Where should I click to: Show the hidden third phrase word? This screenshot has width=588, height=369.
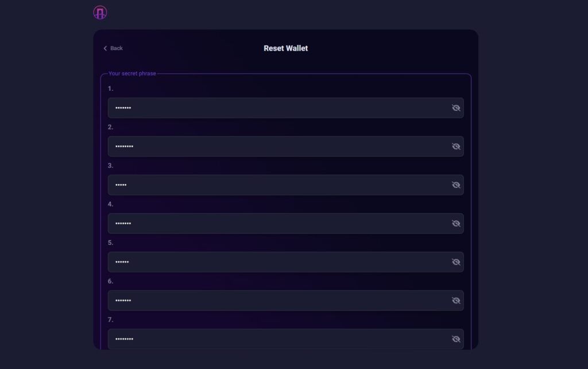[x=456, y=185]
